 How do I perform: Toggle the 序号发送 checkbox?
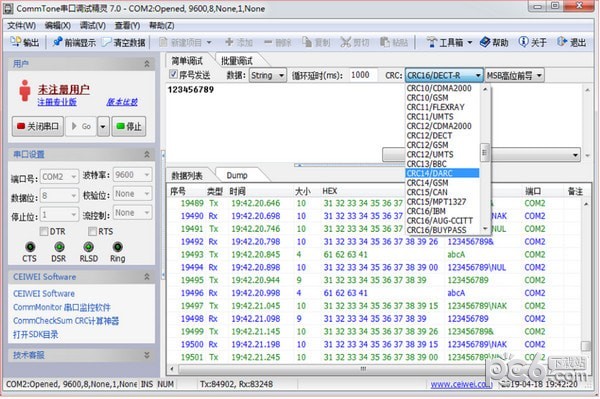point(173,74)
